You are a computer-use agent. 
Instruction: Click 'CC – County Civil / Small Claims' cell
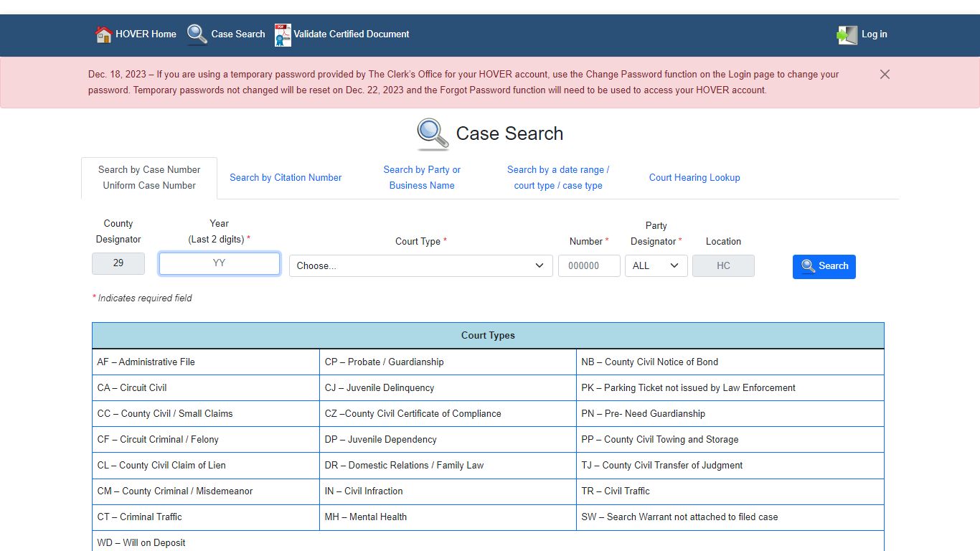coord(206,414)
